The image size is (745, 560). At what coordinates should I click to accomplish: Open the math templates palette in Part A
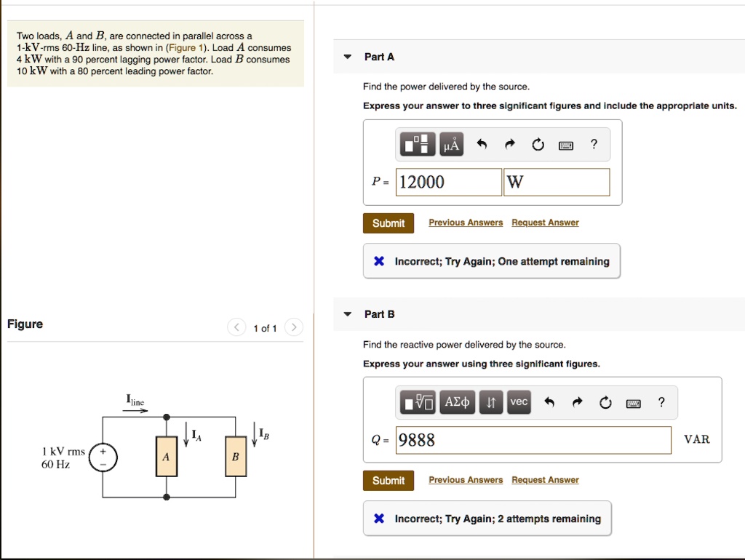coord(416,144)
